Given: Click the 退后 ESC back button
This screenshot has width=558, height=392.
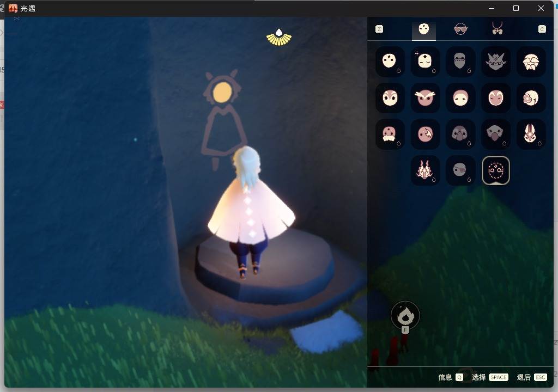Looking at the screenshot, I should tap(532, 377).
